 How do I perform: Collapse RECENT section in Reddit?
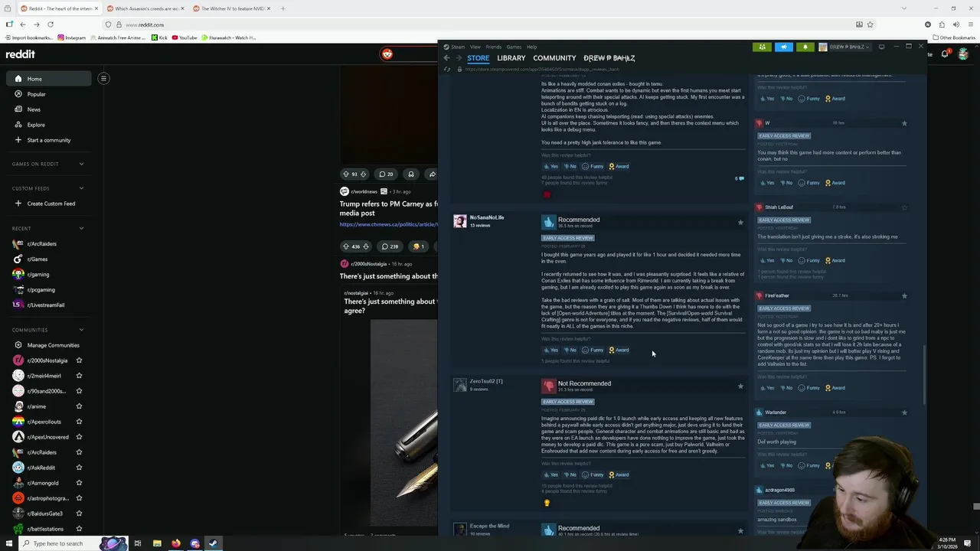(x=81, y=228)
